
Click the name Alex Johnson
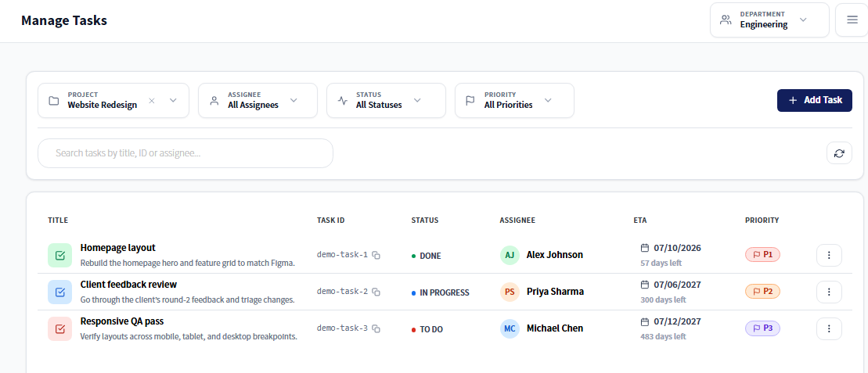tap(555, 255)
